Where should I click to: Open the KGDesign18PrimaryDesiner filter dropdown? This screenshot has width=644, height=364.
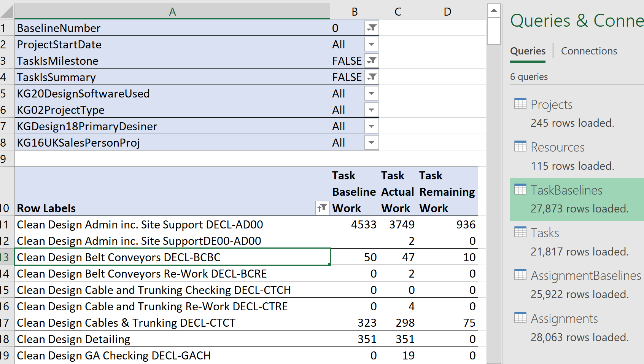click(x=371, y=126)
